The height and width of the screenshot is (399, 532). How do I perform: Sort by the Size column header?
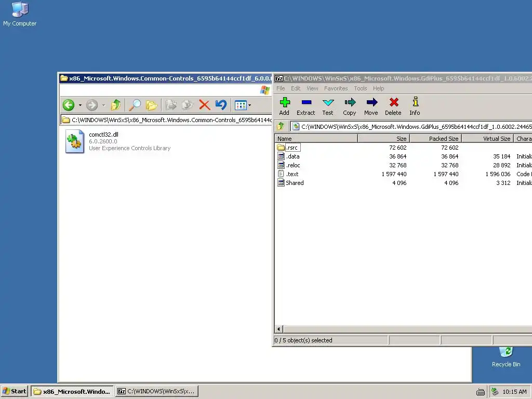[384, 138]
